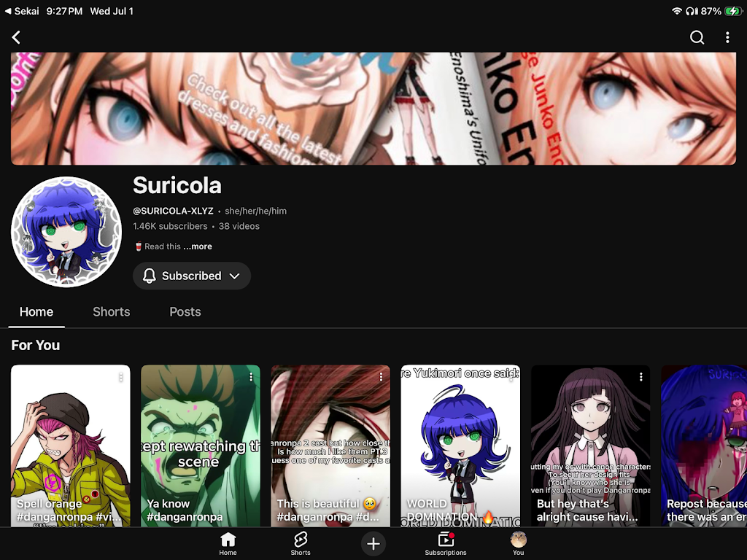Tap the '1.46K subscribers' text

point(170,226)
